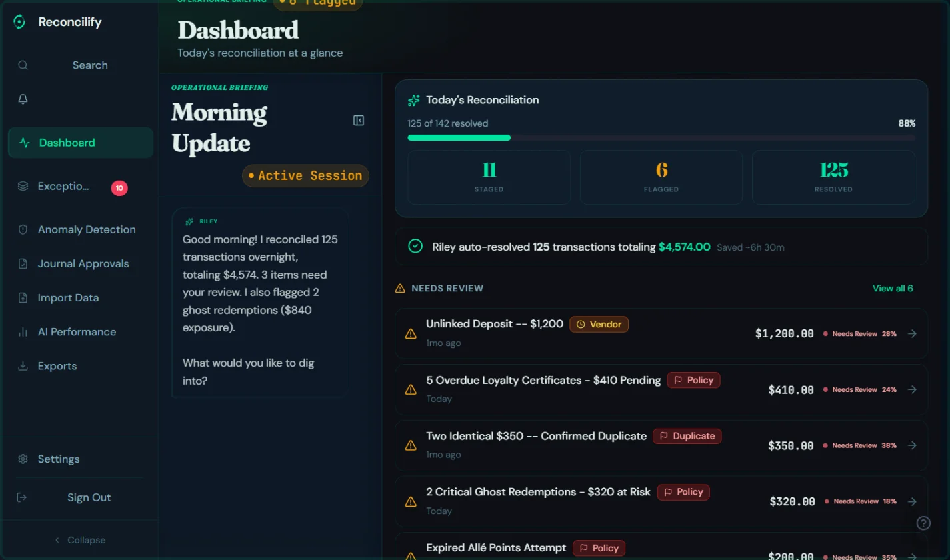Click the Search field in sidebar
Viewport: 950px width, 560px height.
[x=90, y=65]
